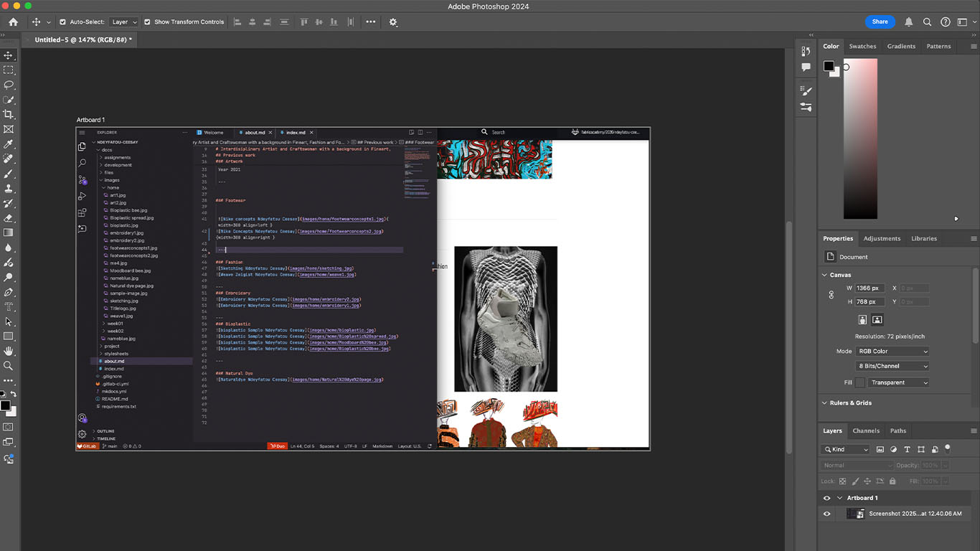
Task: Hide the Artboard 1 layer group
Action: pos(826,498)
